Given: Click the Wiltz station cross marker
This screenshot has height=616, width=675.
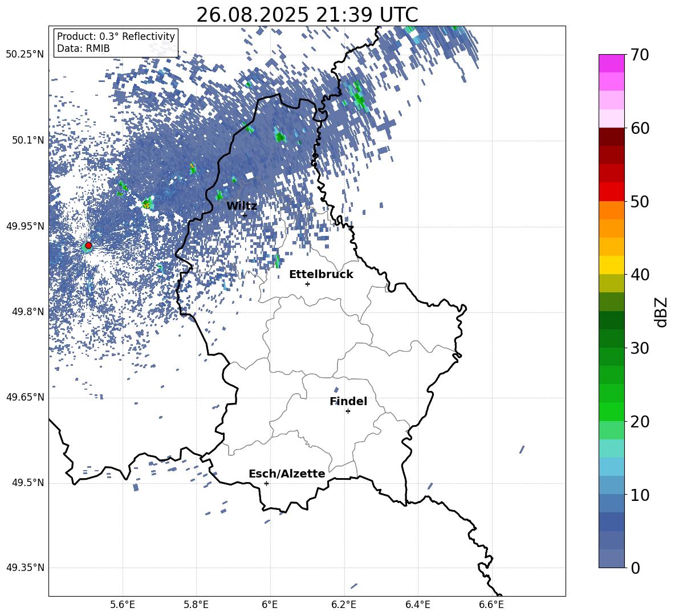Looking at the screenshot, I should point(245,215).
